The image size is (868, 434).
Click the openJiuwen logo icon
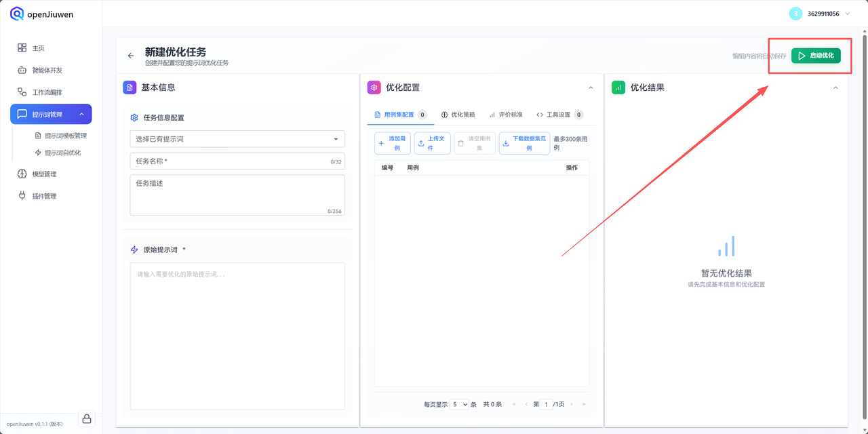point(17,14)
